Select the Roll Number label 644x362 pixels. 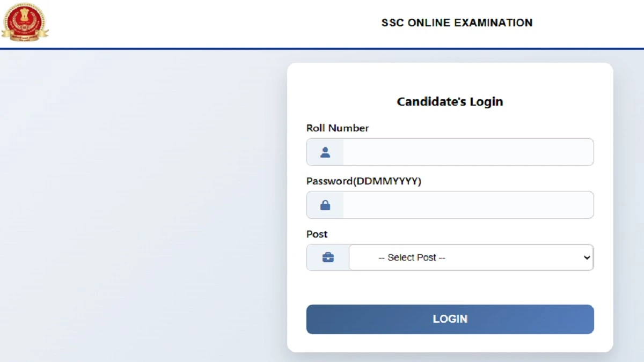(338, 128)
